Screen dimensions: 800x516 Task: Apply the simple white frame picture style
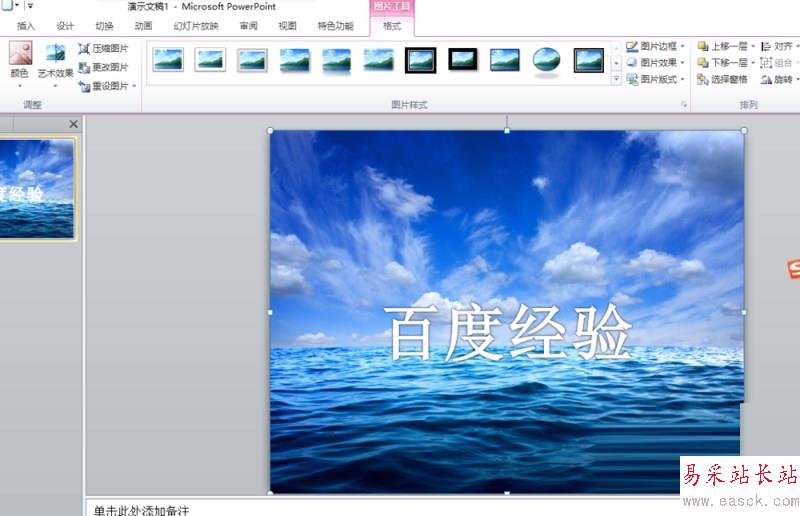click(168, 60)
